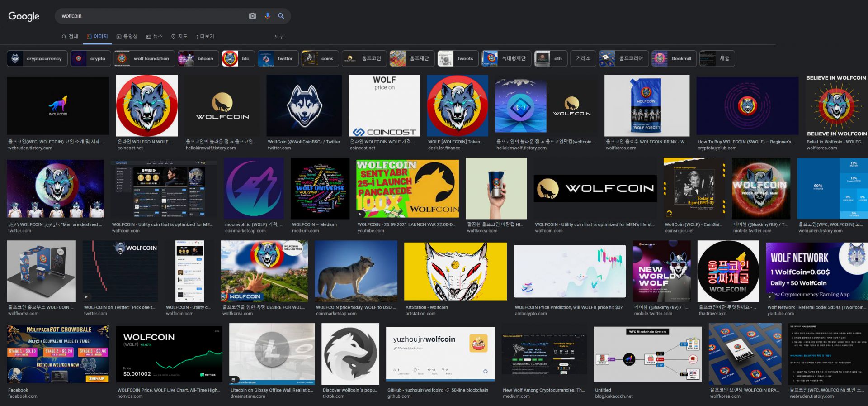Open the TikTok yin-yang wolf image
This screenshot has width=868, height=406.
coord(350,354)
